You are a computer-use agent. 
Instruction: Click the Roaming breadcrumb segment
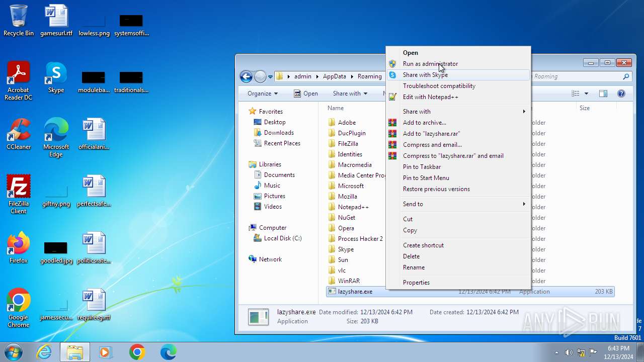[370, 76]
